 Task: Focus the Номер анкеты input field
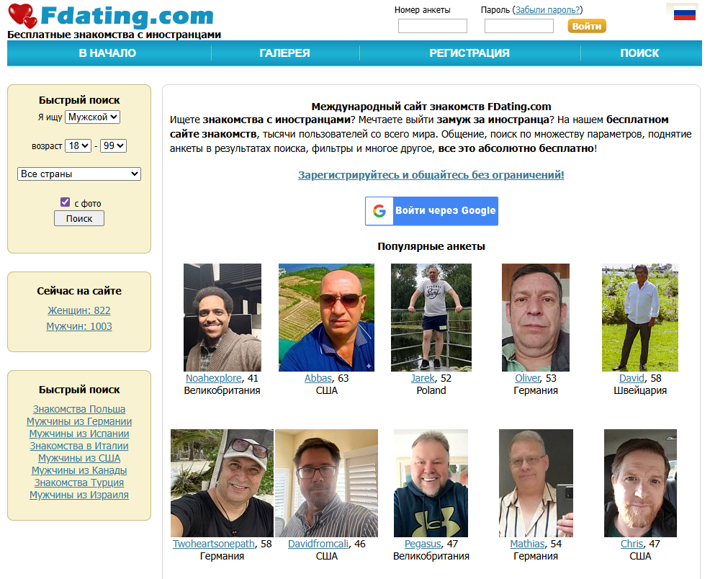(432, 26)
